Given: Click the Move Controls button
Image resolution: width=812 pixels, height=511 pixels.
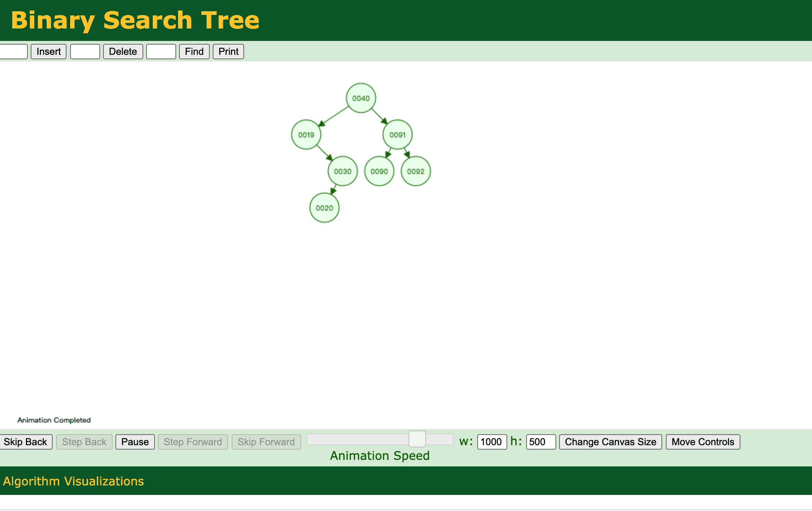Looking at the screenshot, I should tap(702, 442).
